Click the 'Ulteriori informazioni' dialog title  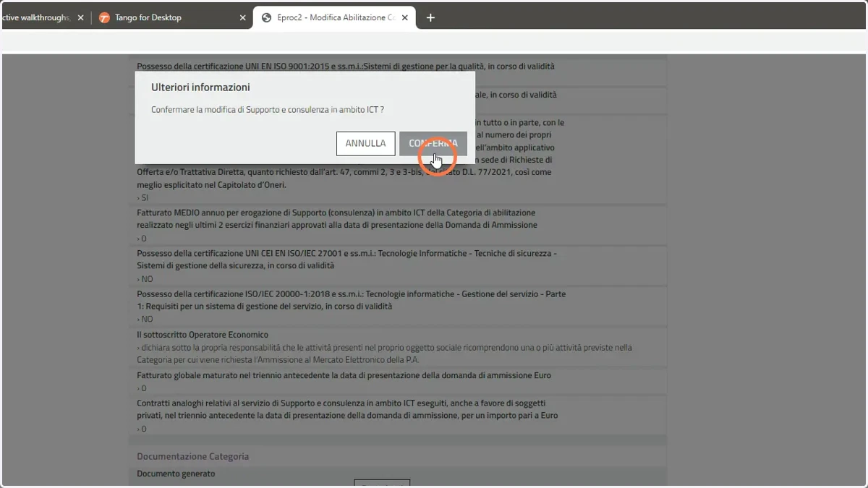click(200, 87)
